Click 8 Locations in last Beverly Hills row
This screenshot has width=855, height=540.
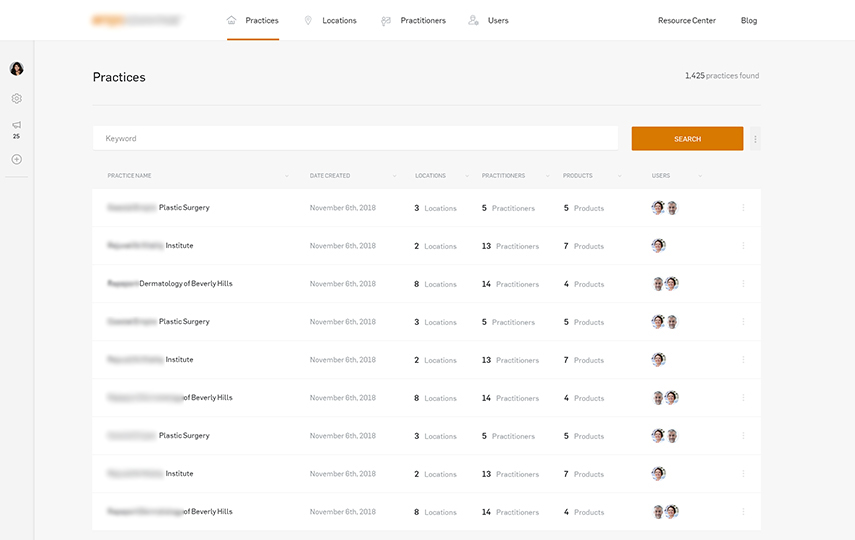(x=435, y=512)
